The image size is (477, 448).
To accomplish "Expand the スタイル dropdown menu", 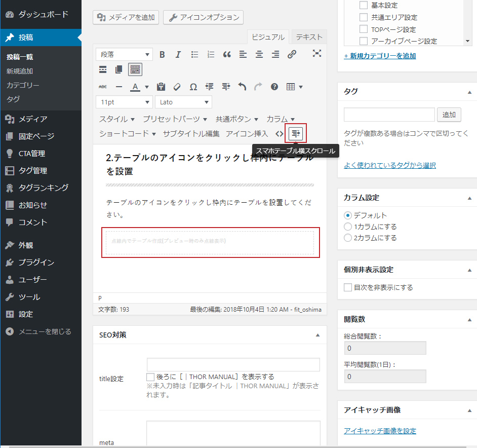I will coord(117,119).
